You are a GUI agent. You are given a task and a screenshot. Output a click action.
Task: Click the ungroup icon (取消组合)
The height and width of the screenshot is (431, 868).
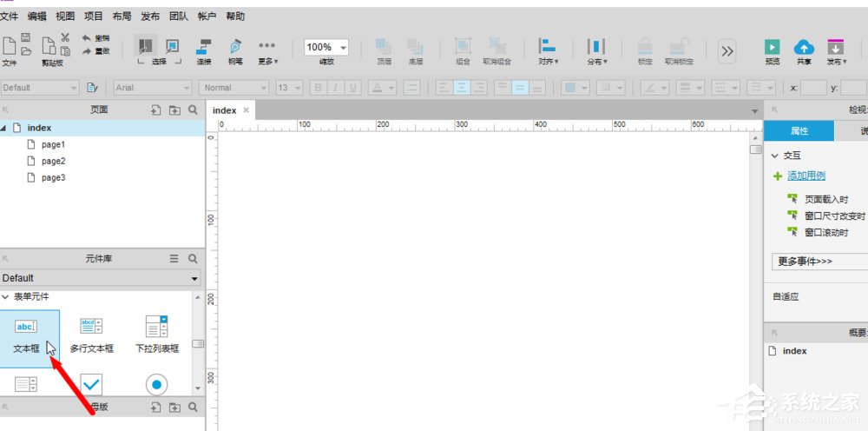tap(496, 46)
